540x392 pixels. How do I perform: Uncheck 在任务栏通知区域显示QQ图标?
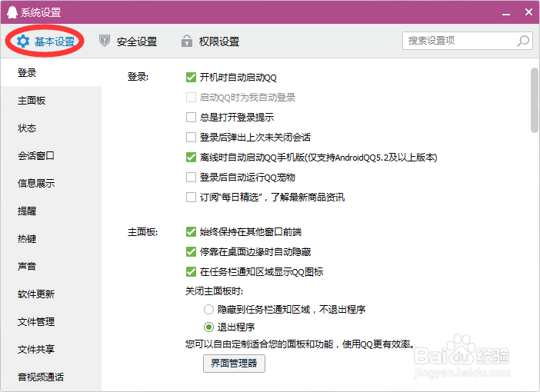(x=191, y=272)
